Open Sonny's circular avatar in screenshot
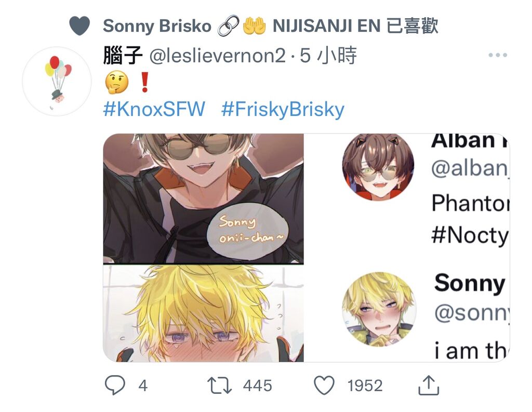Screen dimensions: 532x412 tap(379, 310)
